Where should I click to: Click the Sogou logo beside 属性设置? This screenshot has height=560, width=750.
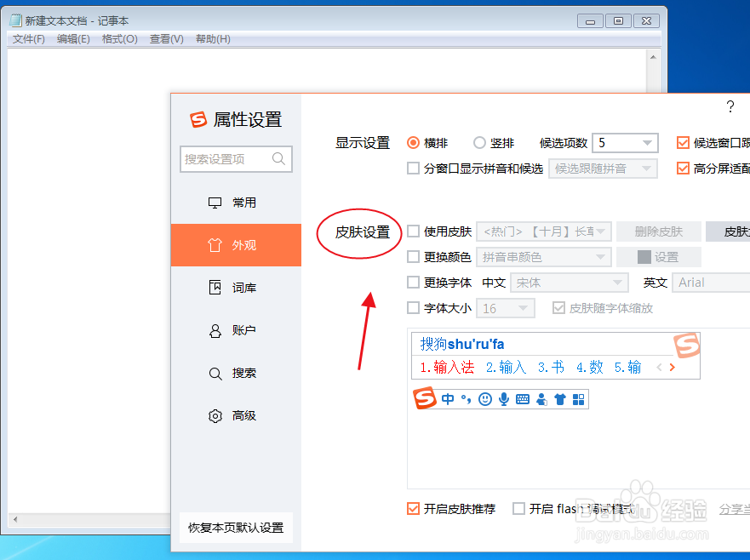pos(198,119)
